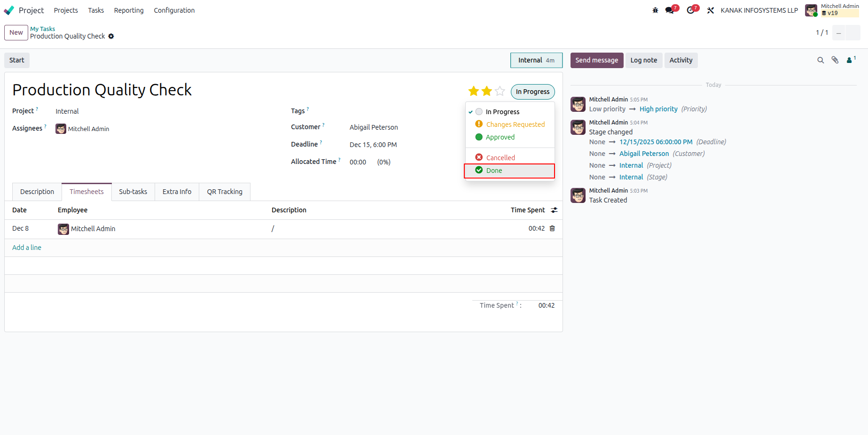Viewport: 868px width, 435px height.
Task: Open High priority link in chatter
Action: (658, 109)
